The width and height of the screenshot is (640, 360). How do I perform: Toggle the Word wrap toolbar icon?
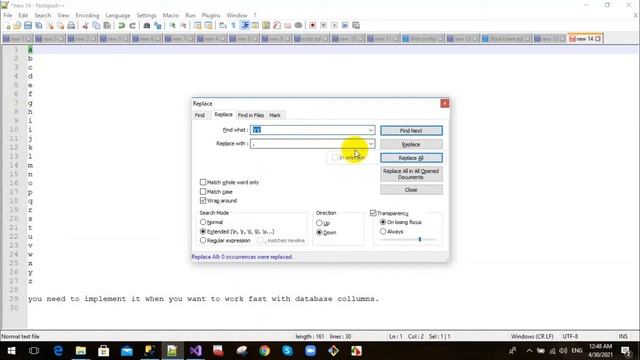(x=222, y=25)
